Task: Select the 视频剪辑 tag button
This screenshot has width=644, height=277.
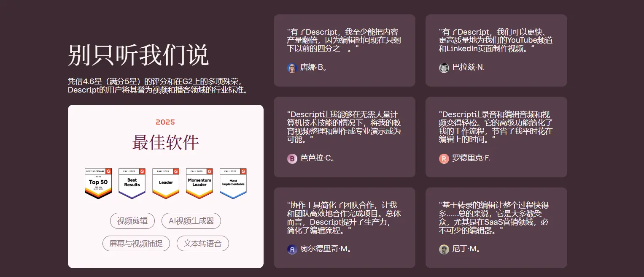Action: click(132, 221)
